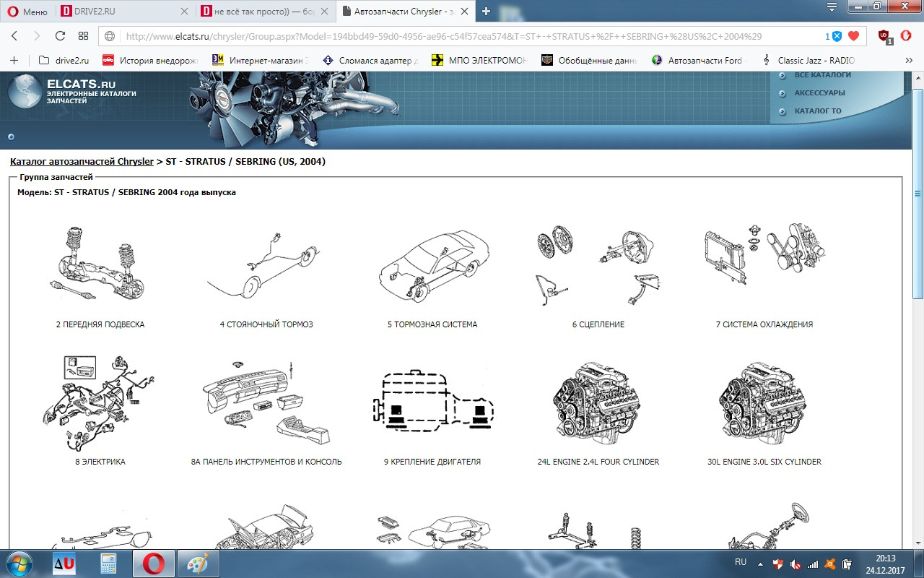Open the ΔU app on the taskbar
The height and width of the screenshot is (578, 924).
64,564
